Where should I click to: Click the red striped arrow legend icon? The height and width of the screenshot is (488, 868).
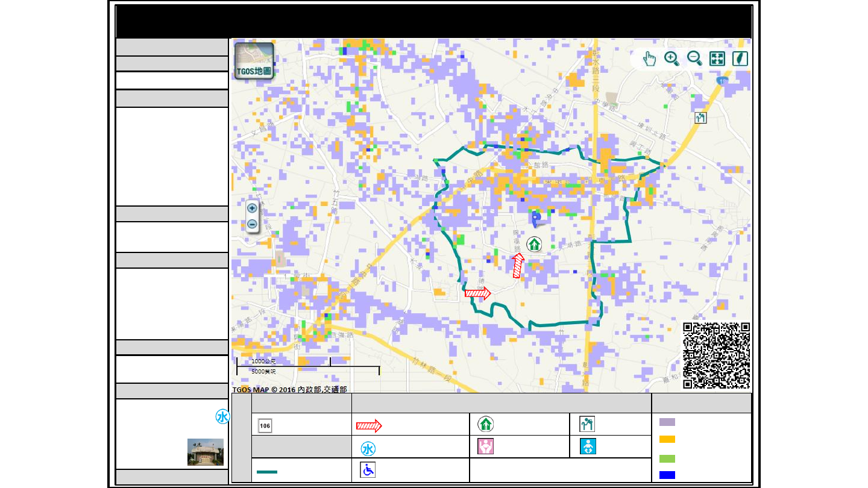coord(369,426)
